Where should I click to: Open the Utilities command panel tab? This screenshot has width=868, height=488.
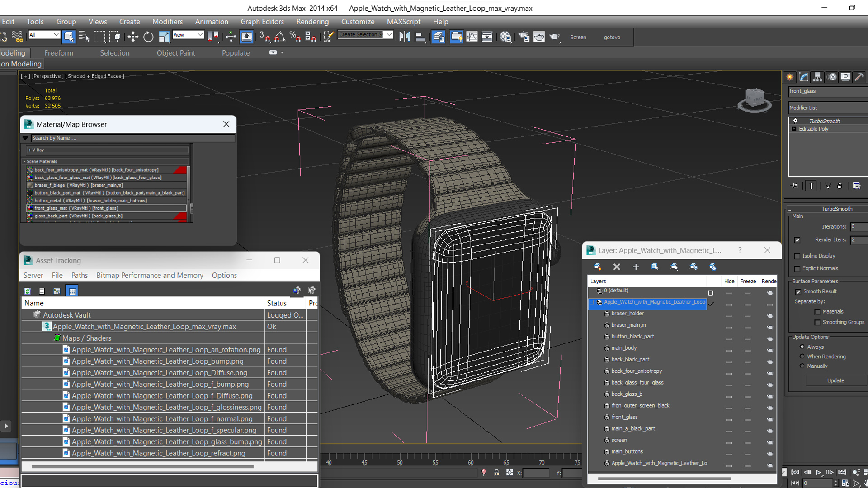(859, 77)
